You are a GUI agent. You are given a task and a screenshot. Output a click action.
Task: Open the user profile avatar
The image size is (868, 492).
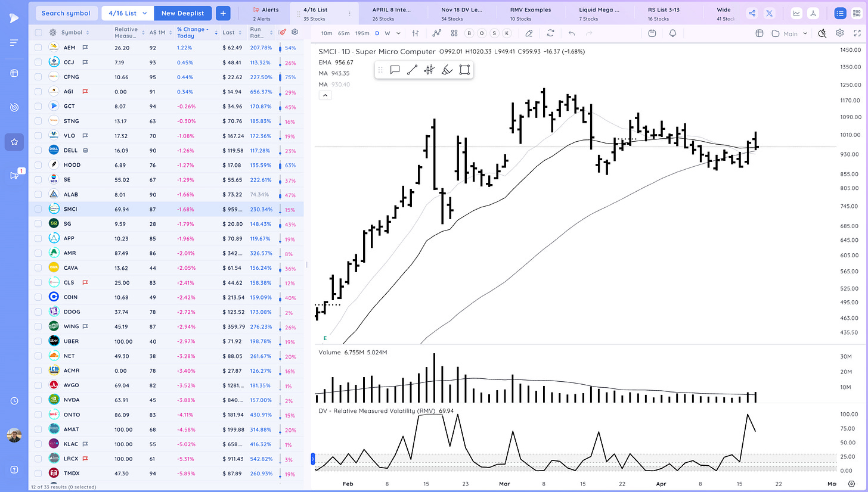pos(14,436)
